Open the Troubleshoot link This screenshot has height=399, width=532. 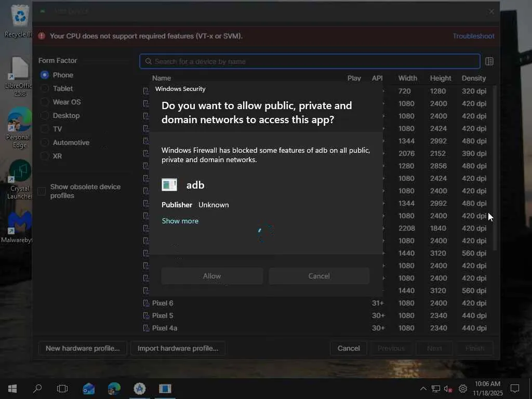tap(473, 36)
